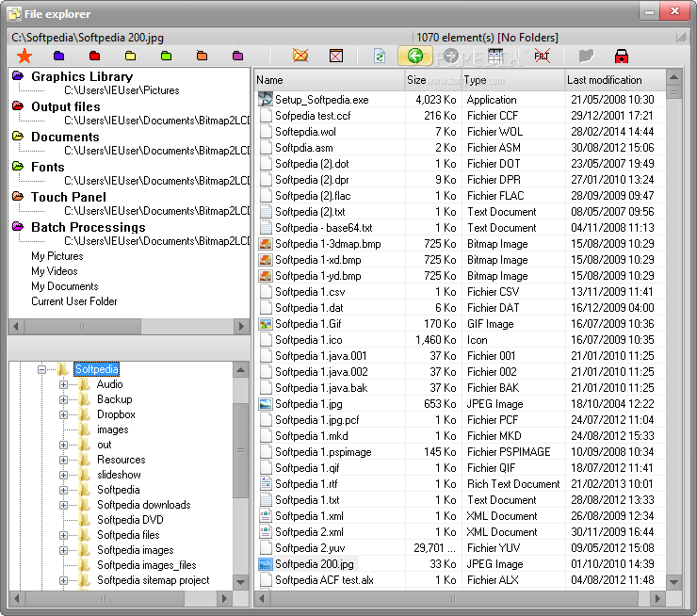
Task: Click the Softpedia 1.ico file
Action: coord(309,340)
